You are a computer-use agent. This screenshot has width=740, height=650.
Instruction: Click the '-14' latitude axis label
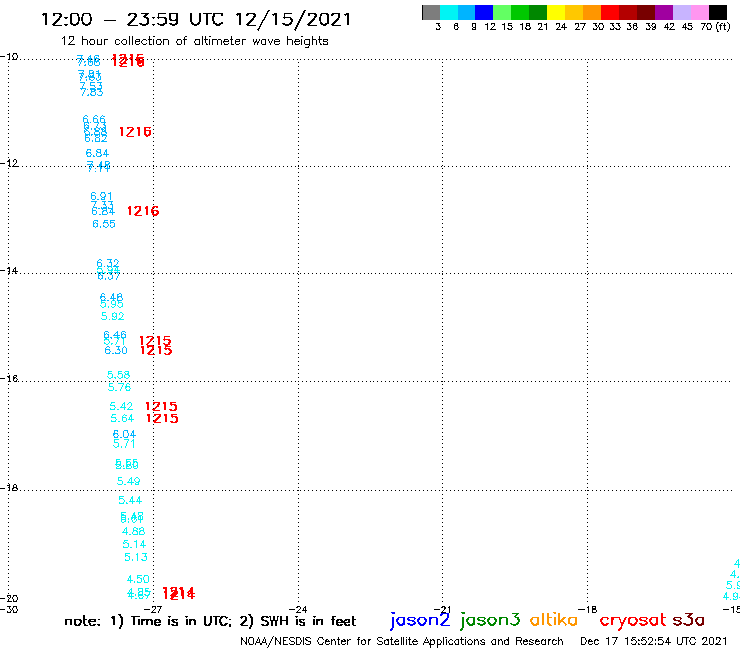click(x=9, y=271)
